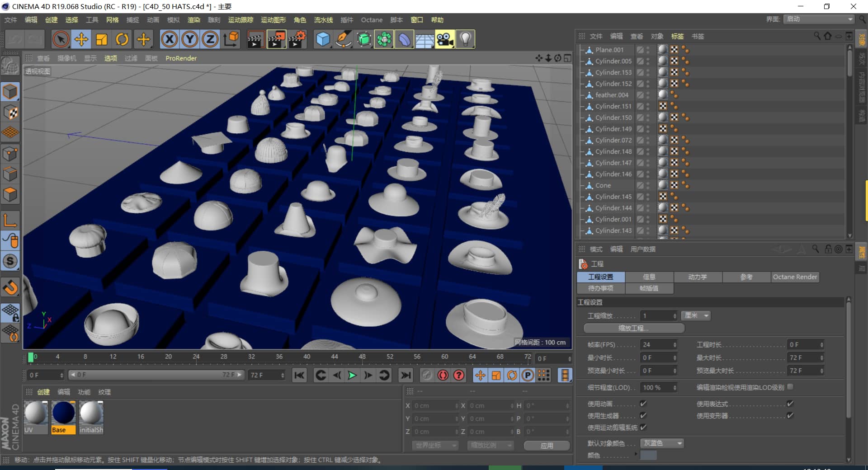Enable 编辑渲染检视使用渲染LOD级别 checkbox
This screenshot has width=868, height=470.
790,387
